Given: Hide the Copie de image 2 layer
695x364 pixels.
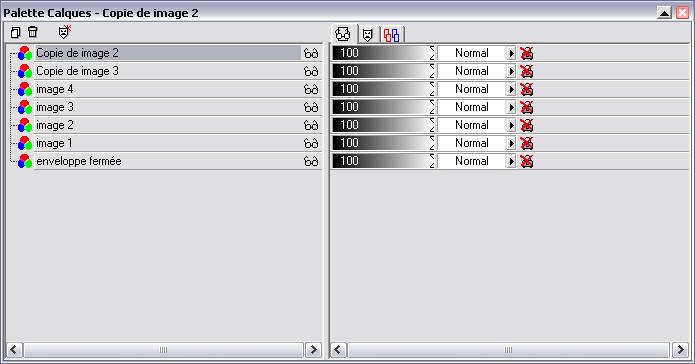Looking at the screenshot, I should tap(311, 54).
